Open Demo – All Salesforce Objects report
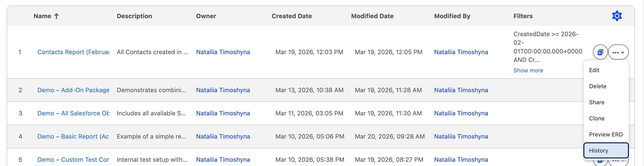Screen dimensions: 644x166 pyautogui.click(x=73, y=113)
